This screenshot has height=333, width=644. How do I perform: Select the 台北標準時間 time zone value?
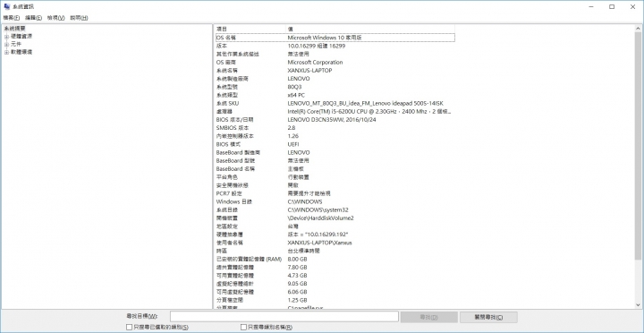coord(303,251)
